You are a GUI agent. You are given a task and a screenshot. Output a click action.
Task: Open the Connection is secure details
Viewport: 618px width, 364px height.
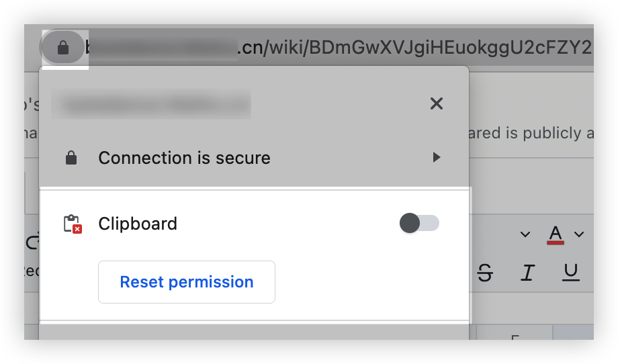(x=254, y=158)
